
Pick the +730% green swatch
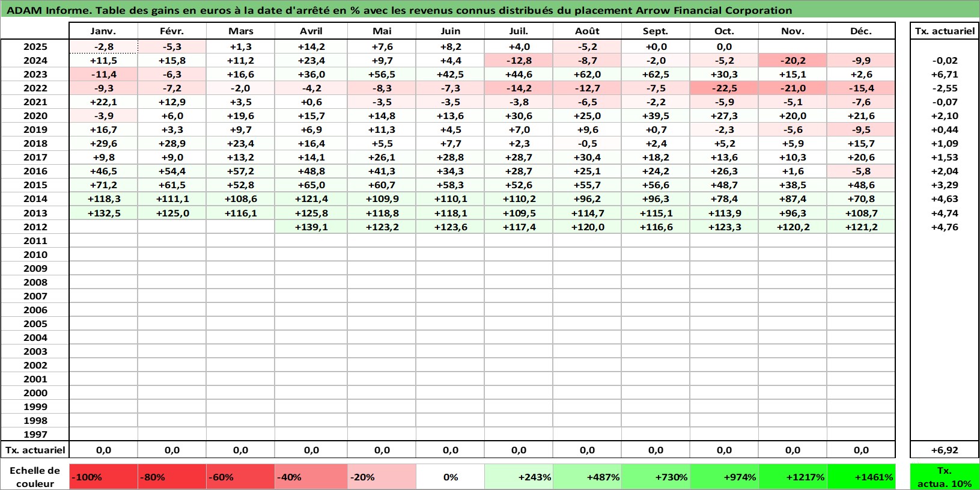click(656, 477)
